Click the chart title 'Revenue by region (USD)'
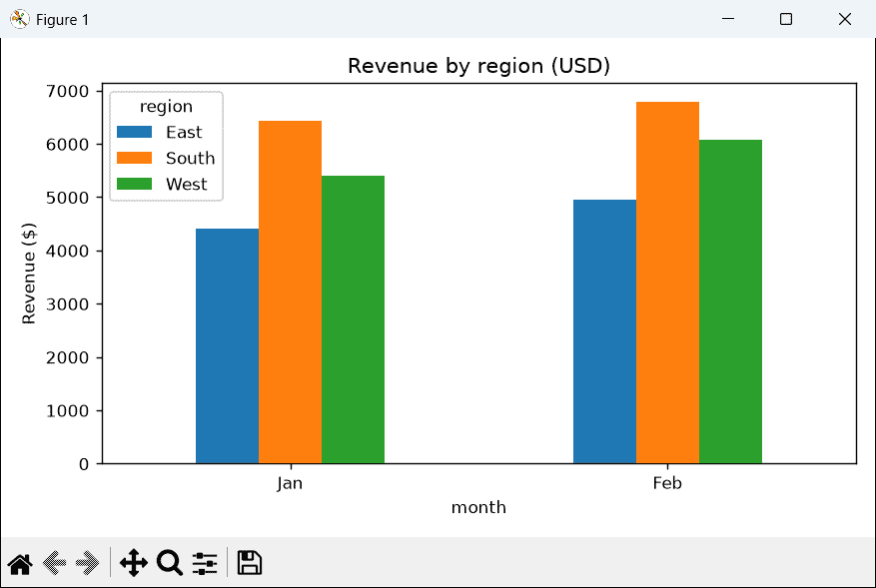 coord(478,66)
